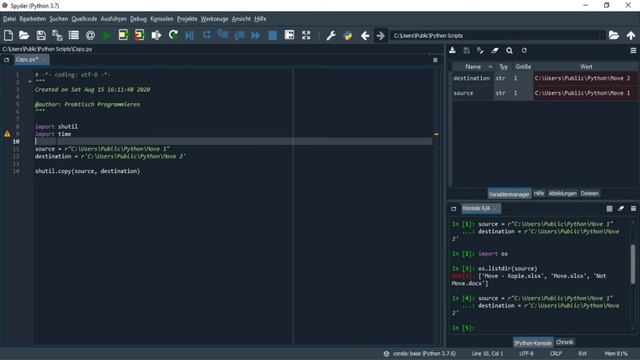The height and width of the screenshot is (360, 640).
Task: Click the debug step-over icon
Action: (x=207, y=35)
